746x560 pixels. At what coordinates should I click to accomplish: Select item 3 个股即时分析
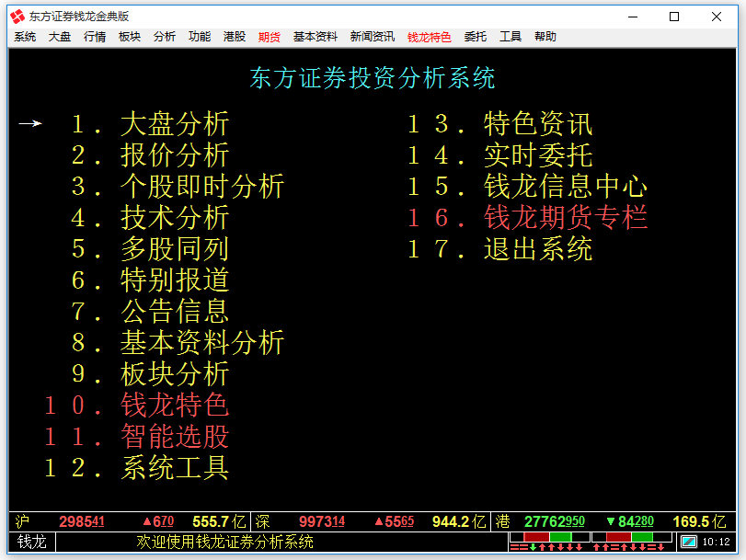178,186
